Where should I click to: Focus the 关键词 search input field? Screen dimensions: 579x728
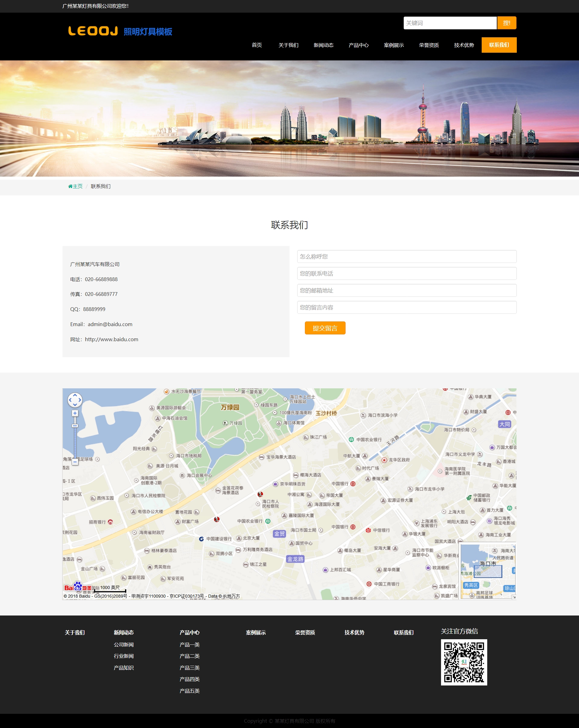(449, 23)
